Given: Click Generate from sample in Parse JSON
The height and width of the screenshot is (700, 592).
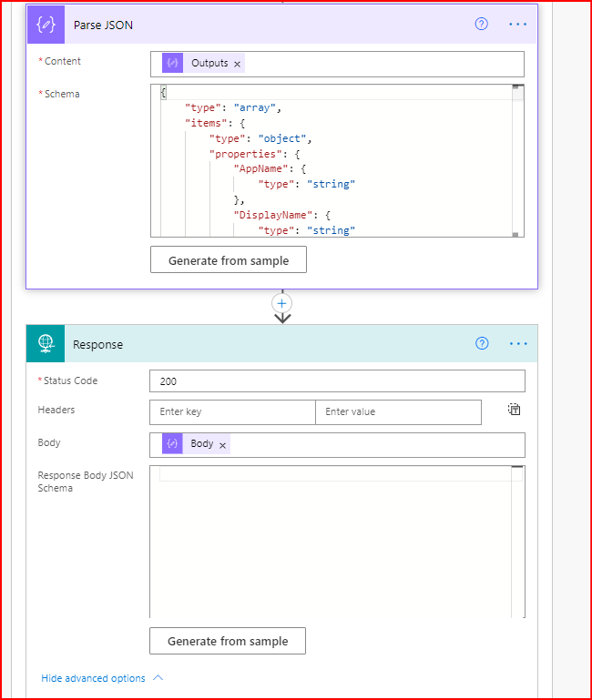Looking at the screenshot, I should tap(229, 260).
